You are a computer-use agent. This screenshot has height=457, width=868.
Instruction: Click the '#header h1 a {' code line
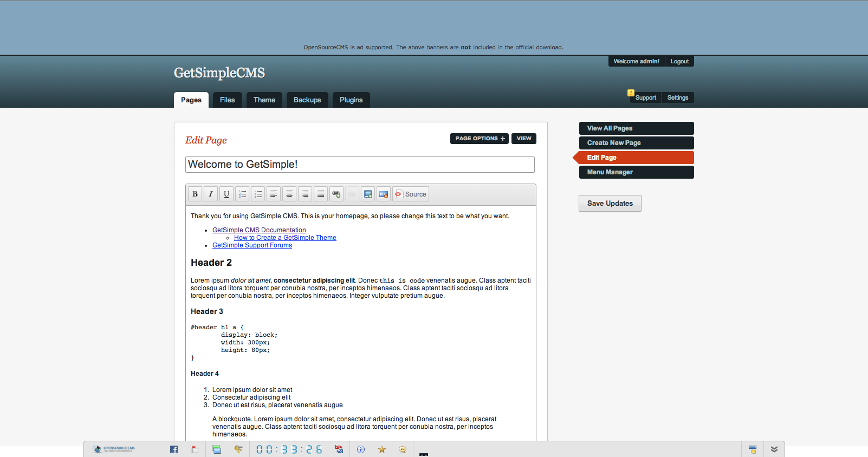(x=217, y=328)
